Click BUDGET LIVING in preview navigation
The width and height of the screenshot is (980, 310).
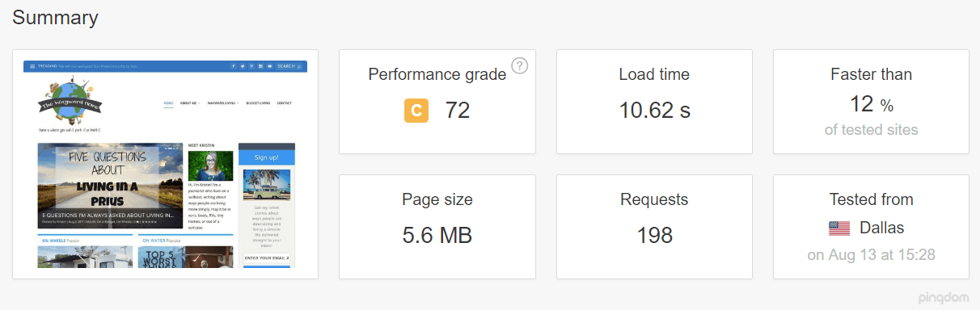coord(259,103)
